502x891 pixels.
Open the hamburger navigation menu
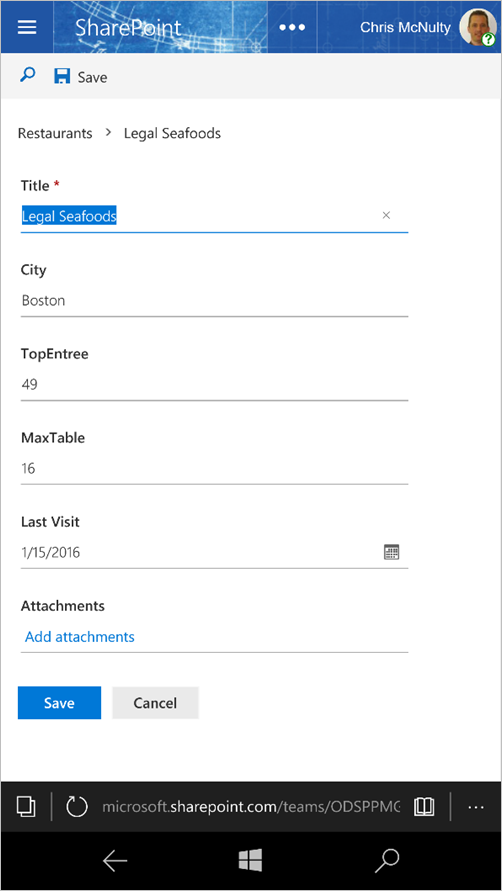tap(27, 27)
